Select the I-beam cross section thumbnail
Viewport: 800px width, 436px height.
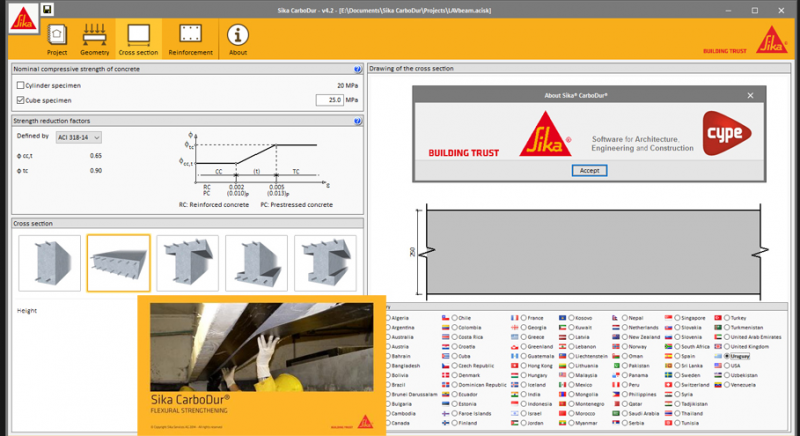point(325,263)
